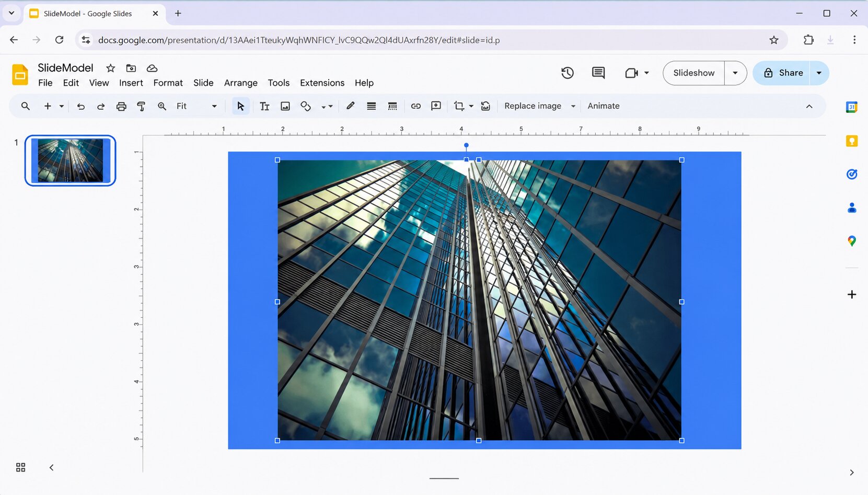868x495 pixels.
Task: Click the Share button
Action: (782, 73)
